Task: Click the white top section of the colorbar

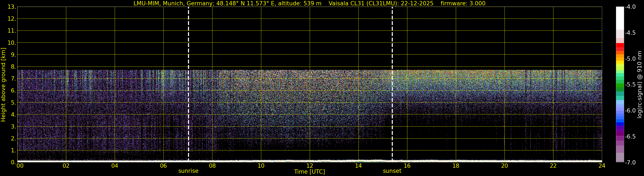Action: (x=620, y=17)
